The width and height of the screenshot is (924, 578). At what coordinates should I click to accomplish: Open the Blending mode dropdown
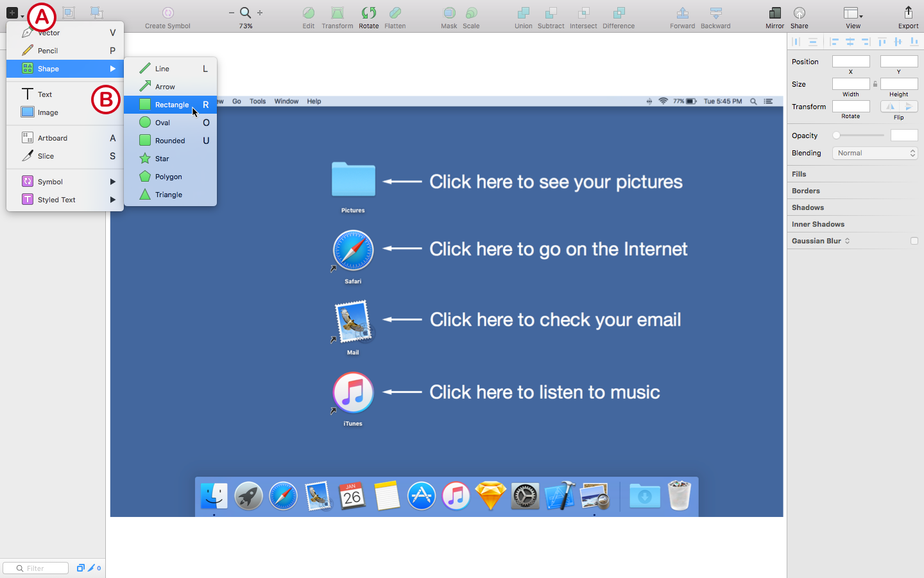(875, 153)
